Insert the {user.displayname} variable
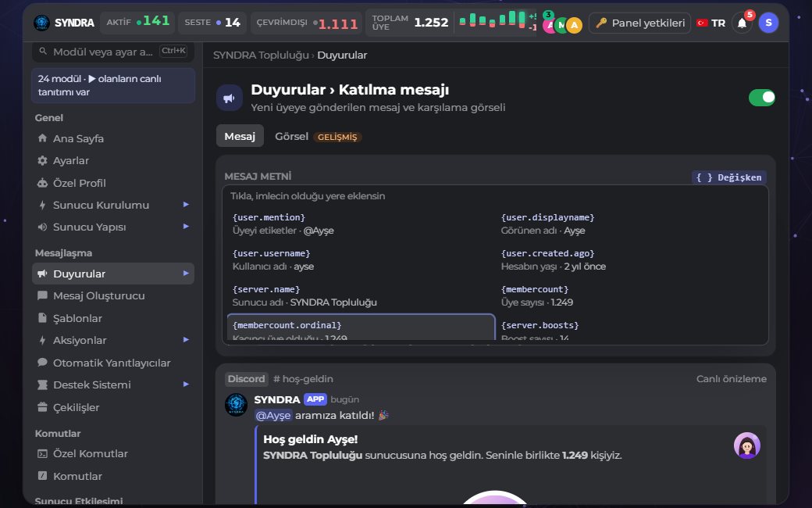Image resolution: width=812 pixels, height=508 pixels. (629, 224)
